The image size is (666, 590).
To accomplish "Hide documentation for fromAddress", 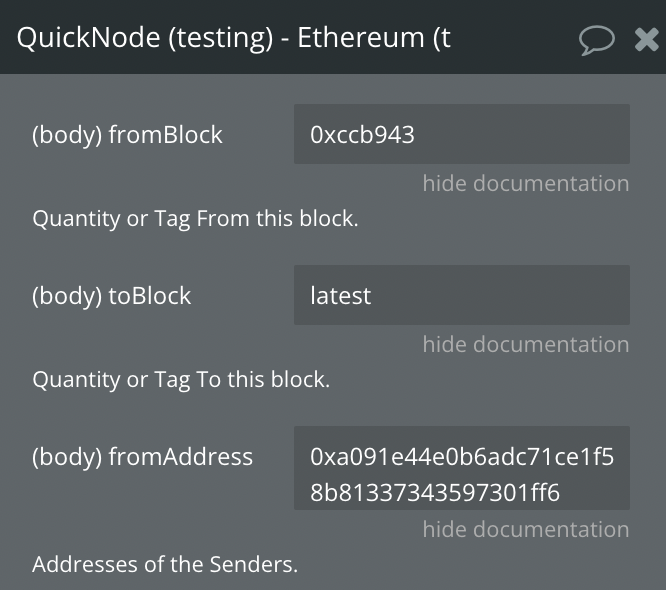I will (x=525, y=529).
